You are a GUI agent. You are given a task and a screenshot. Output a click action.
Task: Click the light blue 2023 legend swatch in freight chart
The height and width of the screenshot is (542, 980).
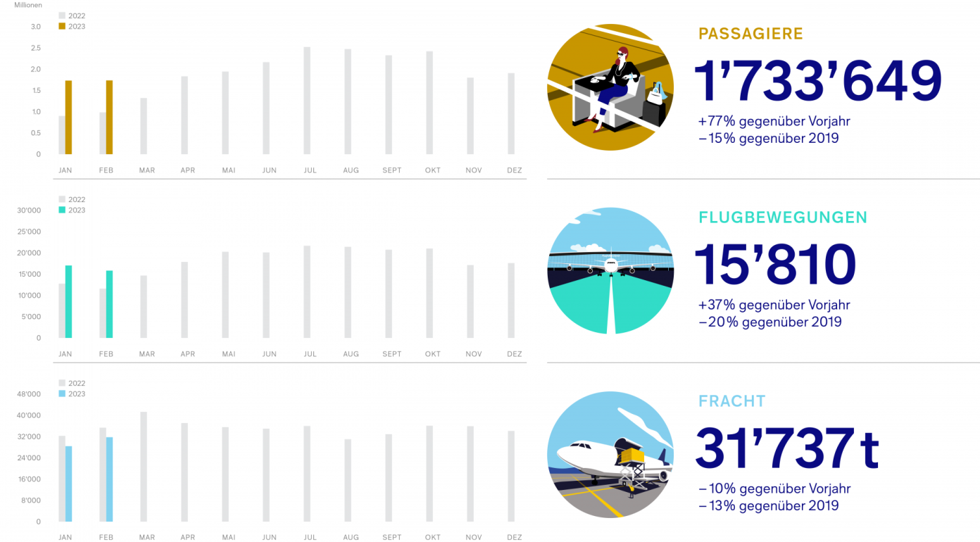[62, 393]
